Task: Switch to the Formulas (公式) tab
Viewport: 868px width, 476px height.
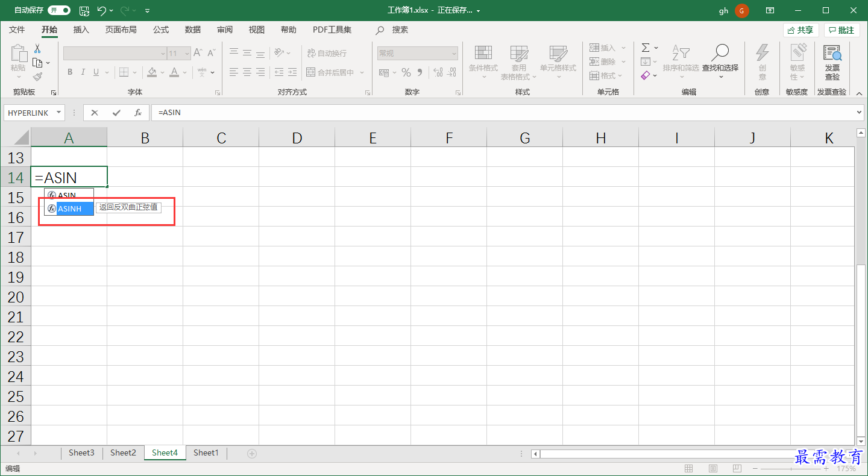Action: pos(161,30)
